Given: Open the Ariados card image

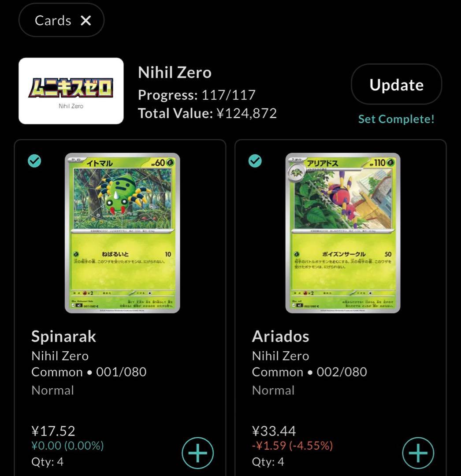Looking at the screenshot, I should point(343,233).
